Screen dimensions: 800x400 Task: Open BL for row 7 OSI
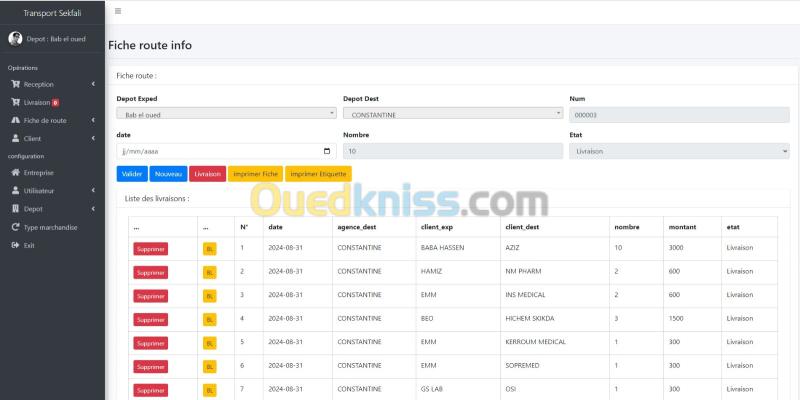pos(210,390)
